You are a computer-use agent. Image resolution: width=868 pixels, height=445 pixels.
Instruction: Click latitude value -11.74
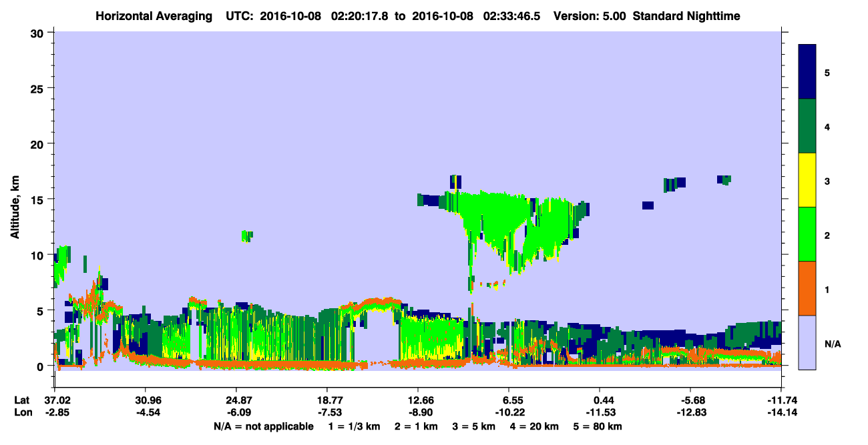(781, 400)
